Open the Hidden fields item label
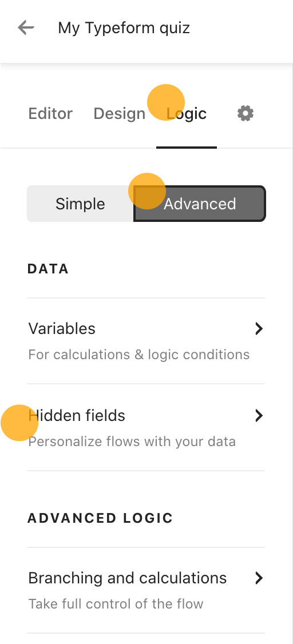The image size is (293, 644). (x=77, y=416)
